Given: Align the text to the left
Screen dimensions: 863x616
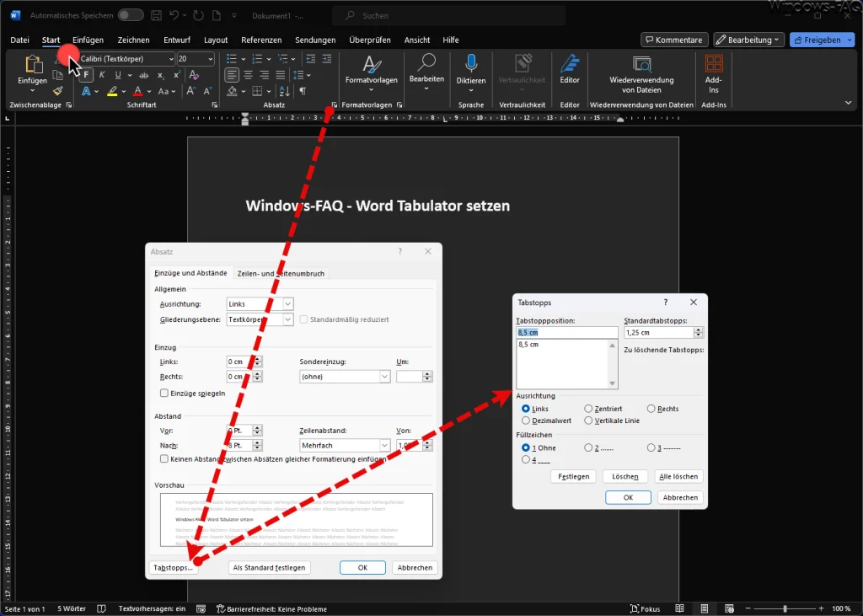Looking at the screenshot, I should tap(233, 75).
